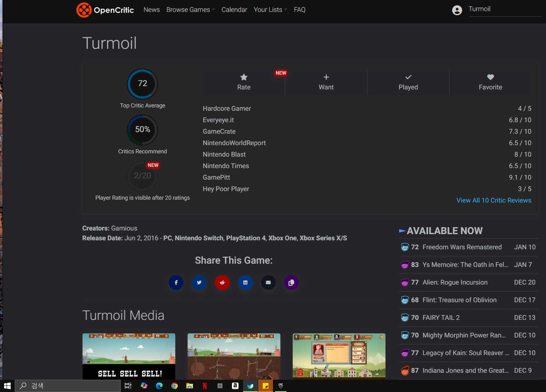Share on LinkedIn icon

[245, 283]
